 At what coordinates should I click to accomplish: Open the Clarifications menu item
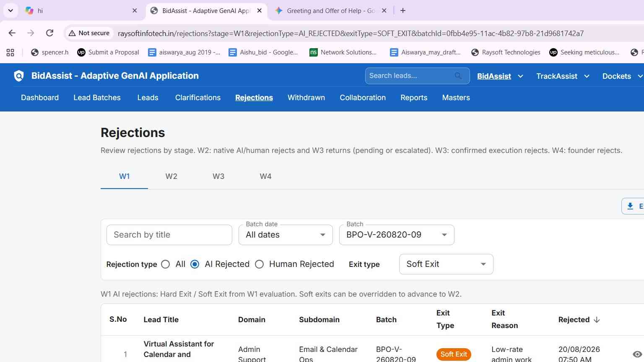[x=198, y=98]
